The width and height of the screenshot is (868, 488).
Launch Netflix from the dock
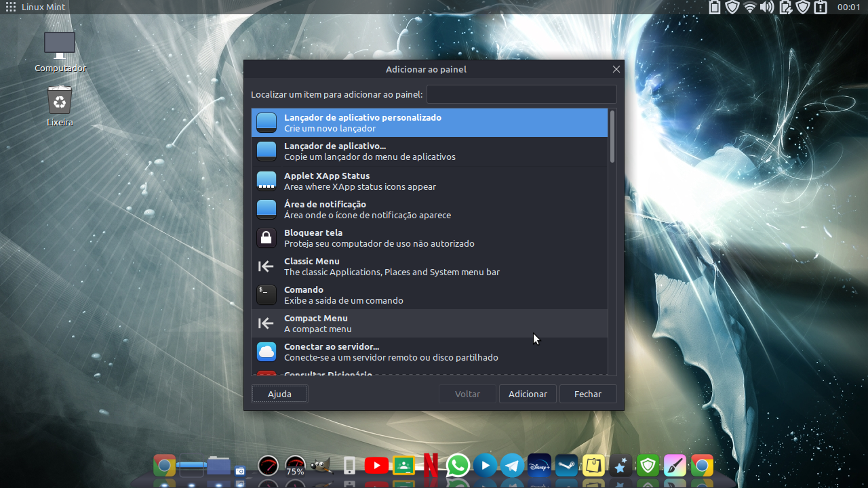tap(431, 466)
